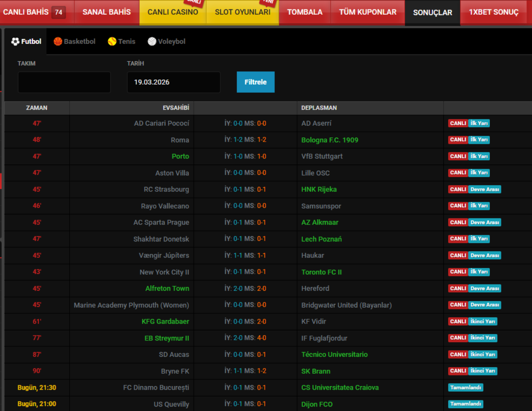Click KFG Gardabaer team name

[165, 321]
